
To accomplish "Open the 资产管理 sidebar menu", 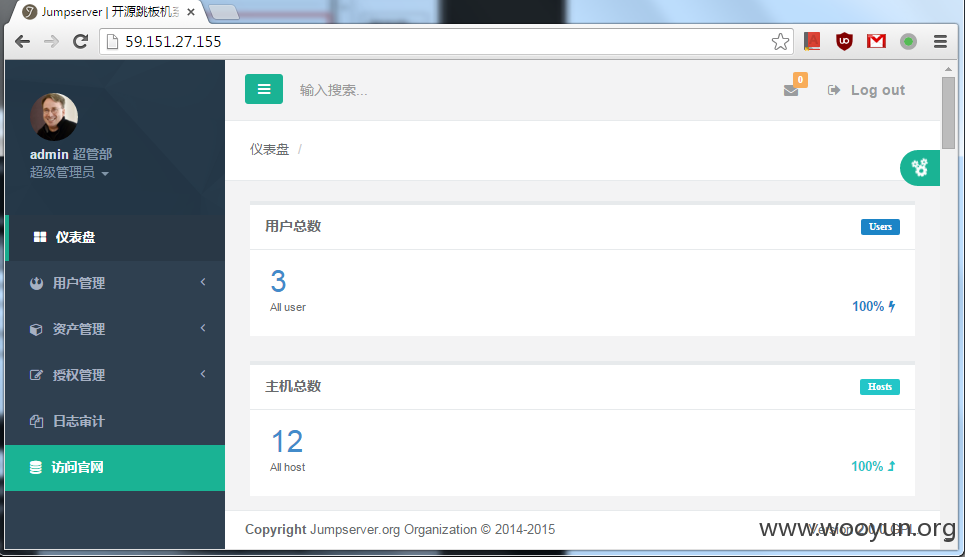I will click(x=115, y=329).
